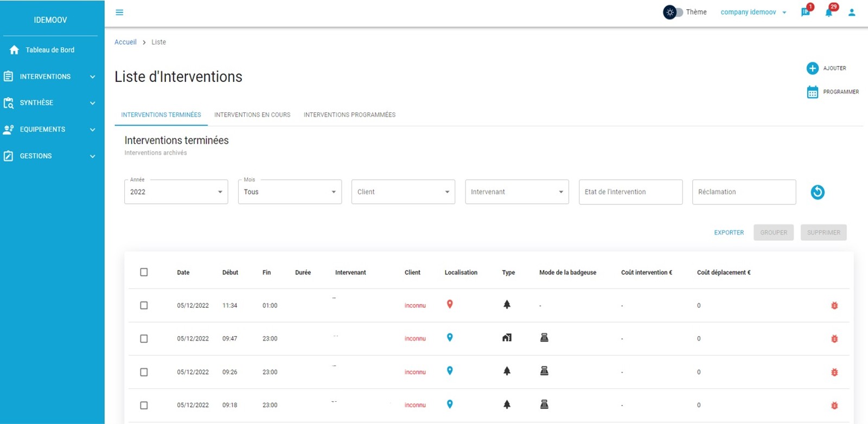Click the AJOUTER plus icon
Screen dimensions: 868x424
pos(812,68)
